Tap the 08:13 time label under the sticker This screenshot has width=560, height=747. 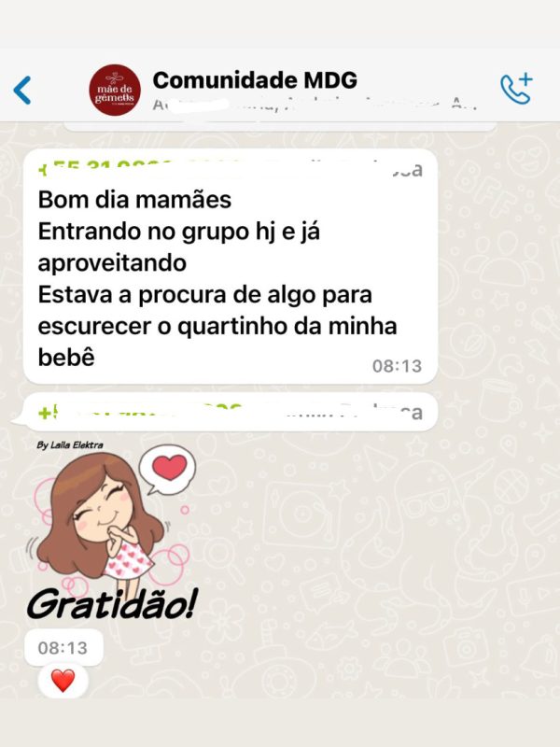[63, 648]
